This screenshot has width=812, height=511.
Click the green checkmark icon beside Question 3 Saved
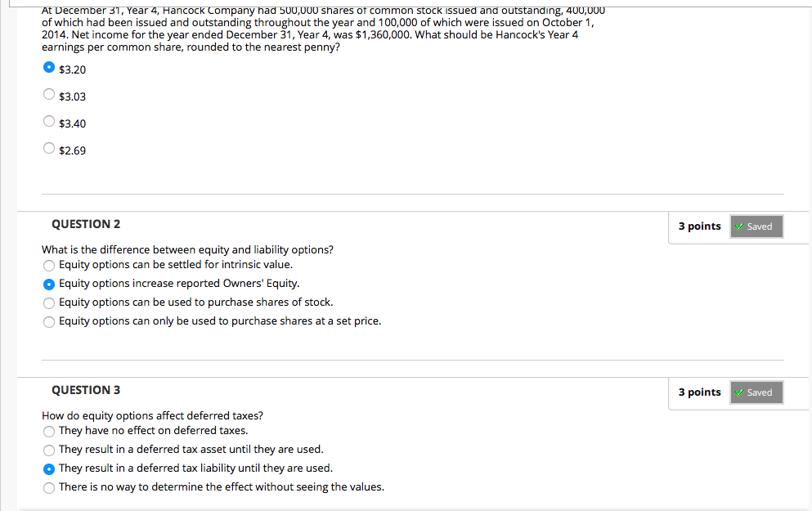click(x=738, y=392)
